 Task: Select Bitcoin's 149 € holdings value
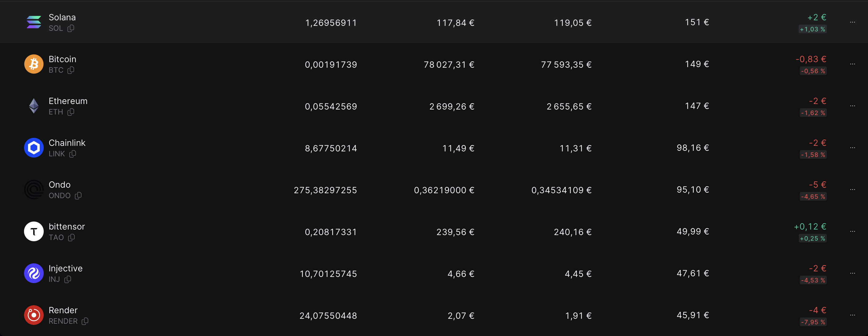(x=697, y=64)
